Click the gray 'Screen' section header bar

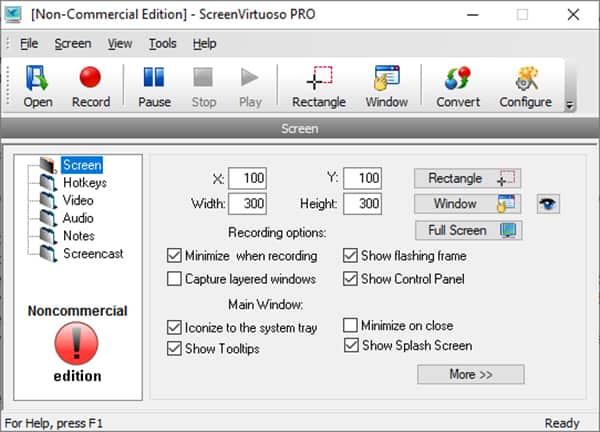[300, 129]
